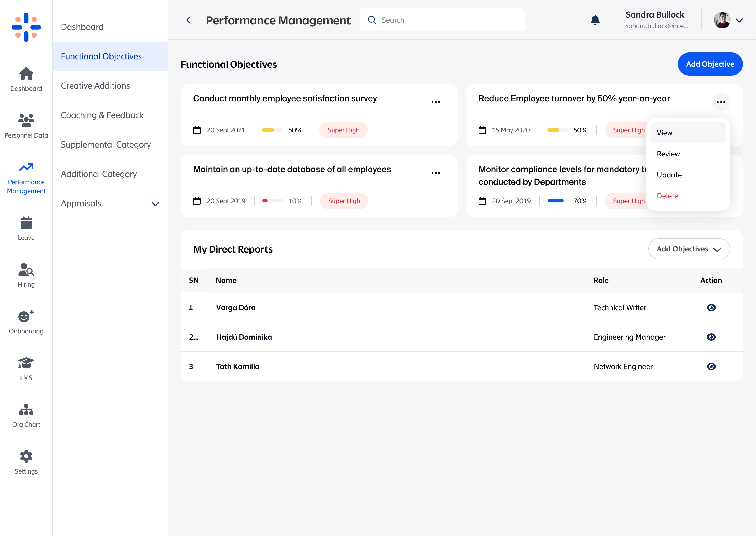Screen dimensions: 756x536
Task: Click the 10% progress bar of database objective
Action: tap(272, 201)
